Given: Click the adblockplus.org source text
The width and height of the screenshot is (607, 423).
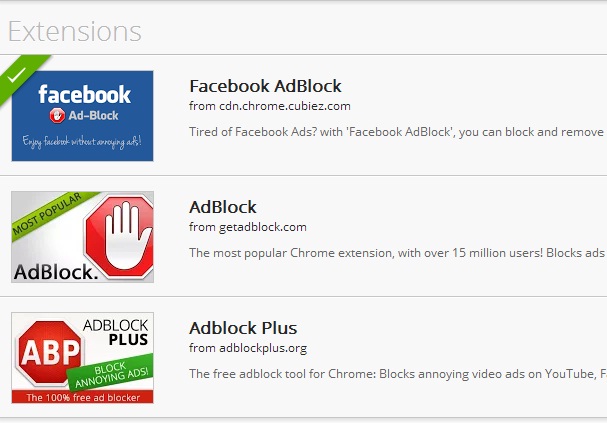Looking at the screenshot, I should coord(248,348).
